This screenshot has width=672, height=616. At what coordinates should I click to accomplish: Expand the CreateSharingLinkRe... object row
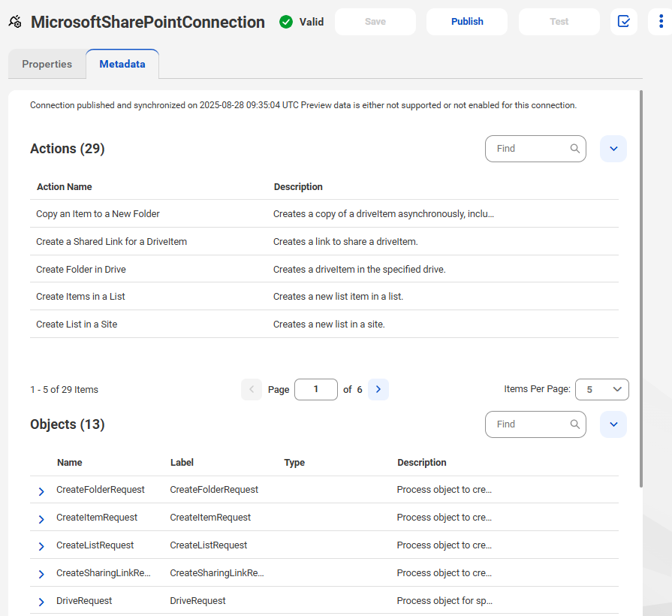(41, 575)
